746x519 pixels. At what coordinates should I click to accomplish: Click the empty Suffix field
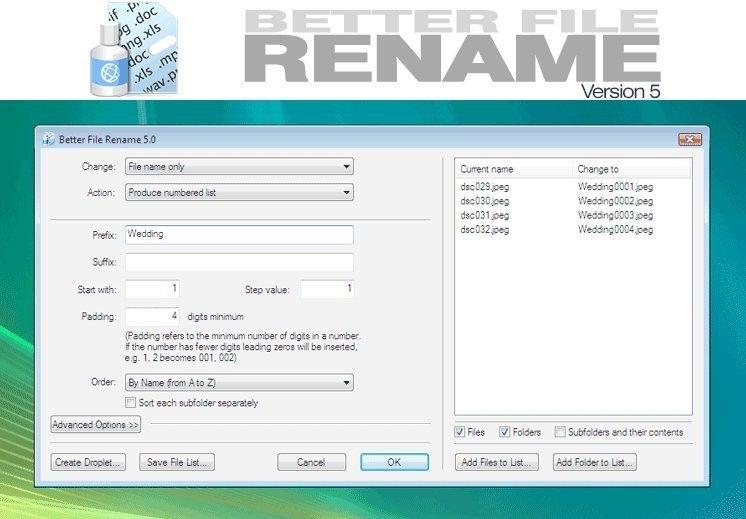[x=239, y=262]
